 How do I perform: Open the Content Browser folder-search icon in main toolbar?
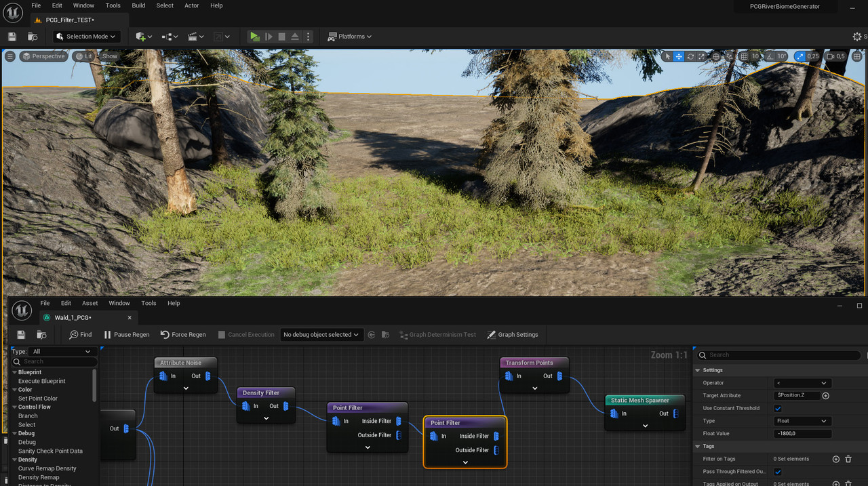pos(33,37)
